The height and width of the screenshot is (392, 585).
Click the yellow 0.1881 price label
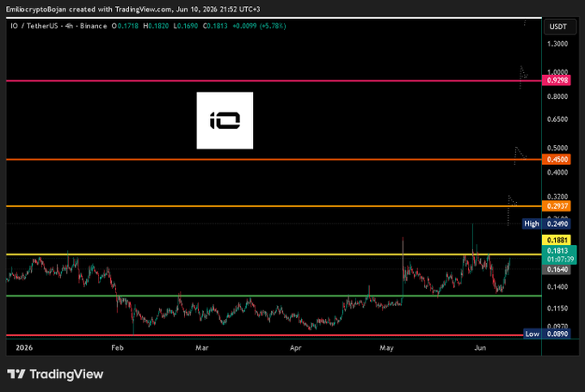557,240
